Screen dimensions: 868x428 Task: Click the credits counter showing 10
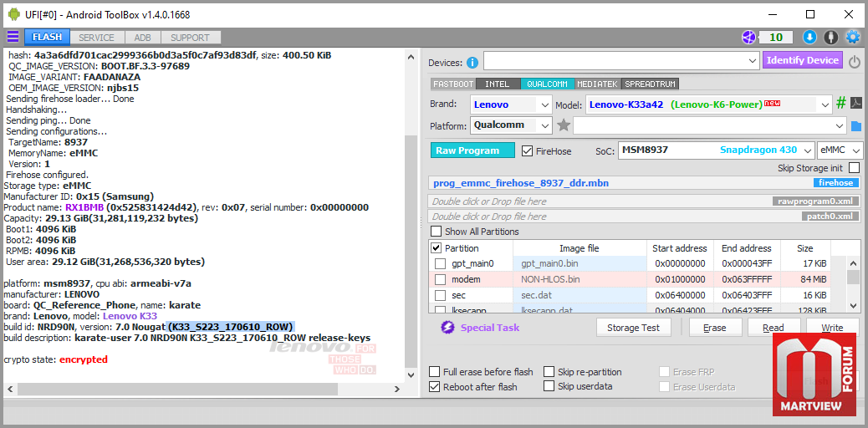point(776,38)
